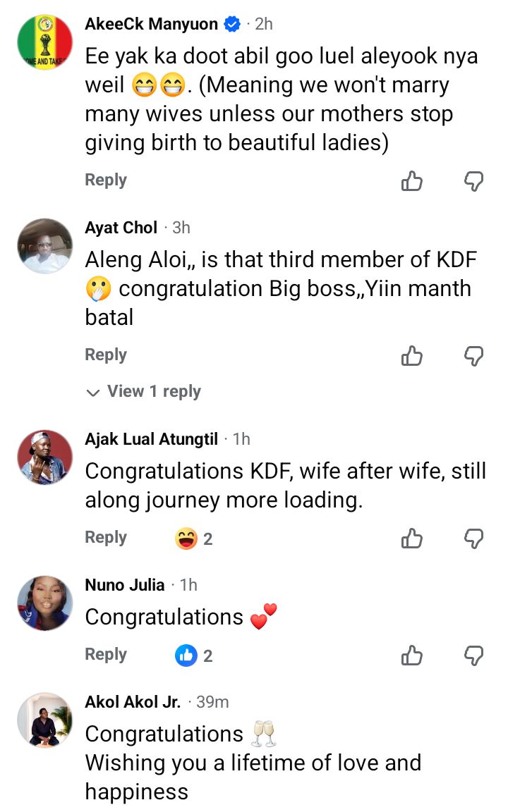Like Ayat Chol's comment

point(412,357)
